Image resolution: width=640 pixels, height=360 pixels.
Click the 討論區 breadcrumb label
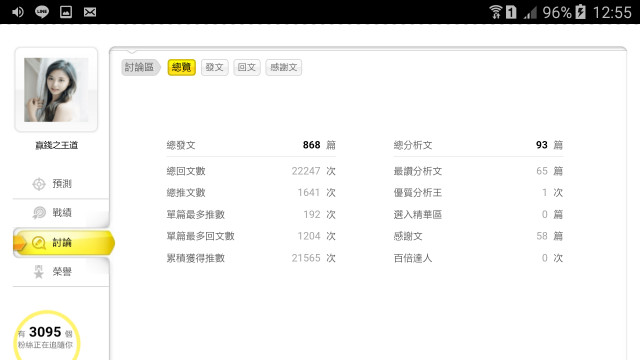click(140, 67)
